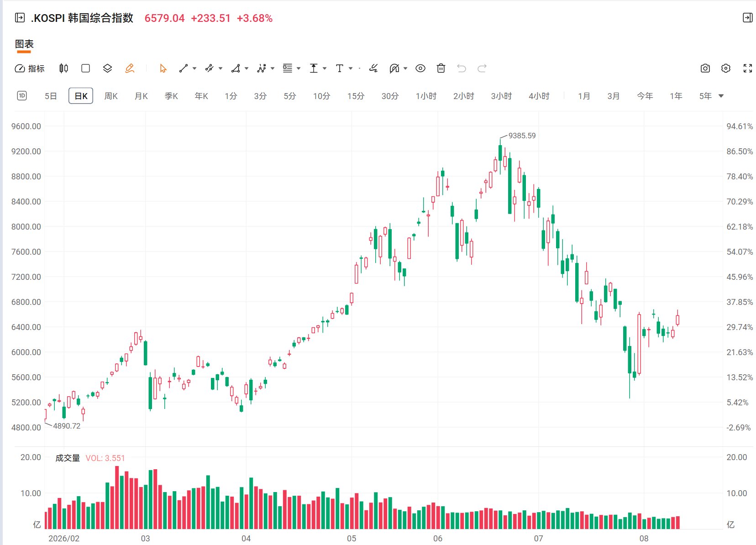756x545 pixels.
Task: Toggle drawing visibility with eye icon
Action: click(x=420, y=68)
